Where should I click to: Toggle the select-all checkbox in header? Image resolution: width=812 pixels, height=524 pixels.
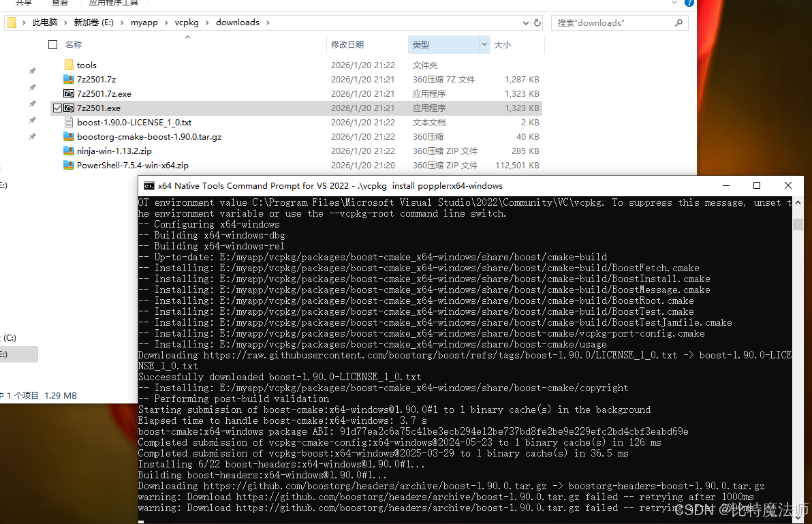(x=53, y=44)
